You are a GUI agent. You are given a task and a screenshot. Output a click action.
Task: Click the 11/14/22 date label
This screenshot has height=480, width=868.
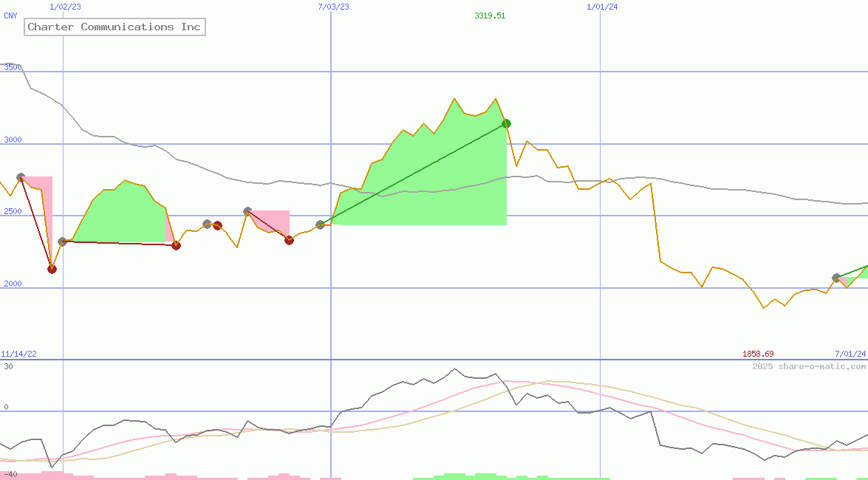point(18,353)
